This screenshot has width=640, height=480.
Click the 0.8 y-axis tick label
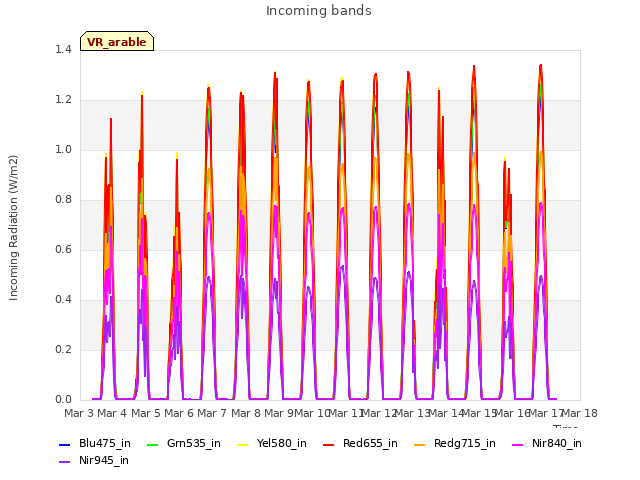[63, 200]
